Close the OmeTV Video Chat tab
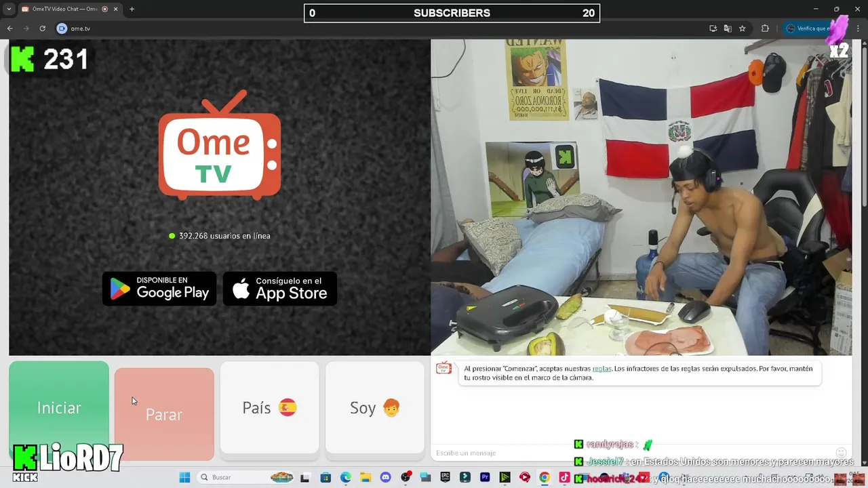Screen dimensions: 868x488 click(115, 9)
